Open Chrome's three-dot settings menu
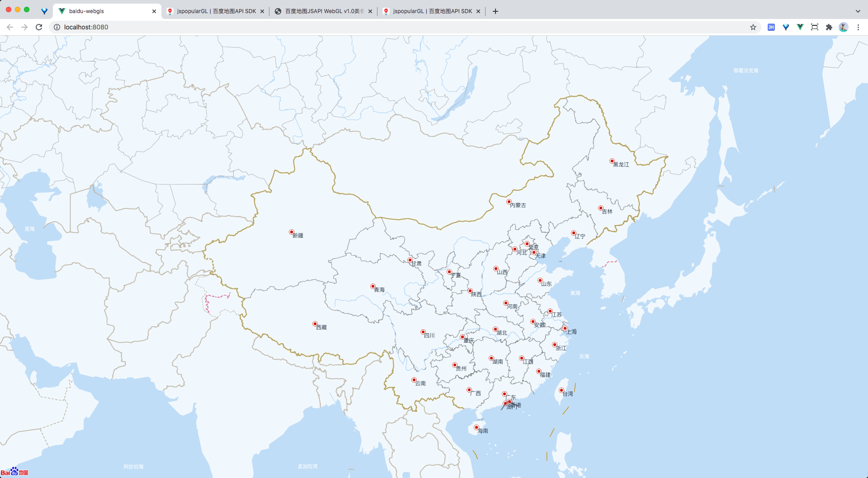This screenshot has height=478, width=868. coord(858,27)
